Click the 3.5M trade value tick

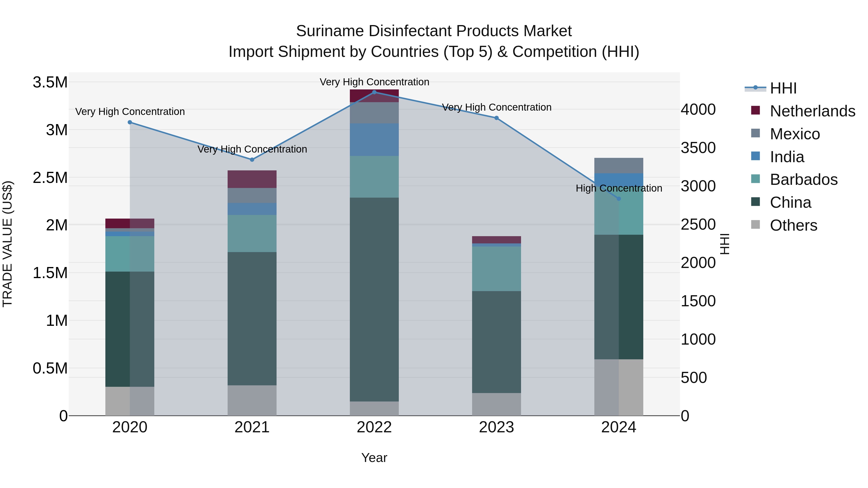click(50, 82)
